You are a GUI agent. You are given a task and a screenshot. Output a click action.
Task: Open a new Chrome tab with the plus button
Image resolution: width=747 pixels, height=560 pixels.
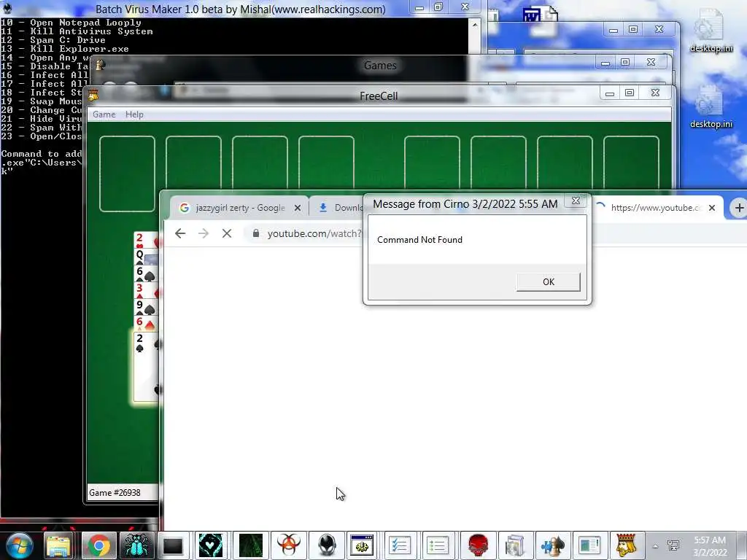click(x=739, y=208)
